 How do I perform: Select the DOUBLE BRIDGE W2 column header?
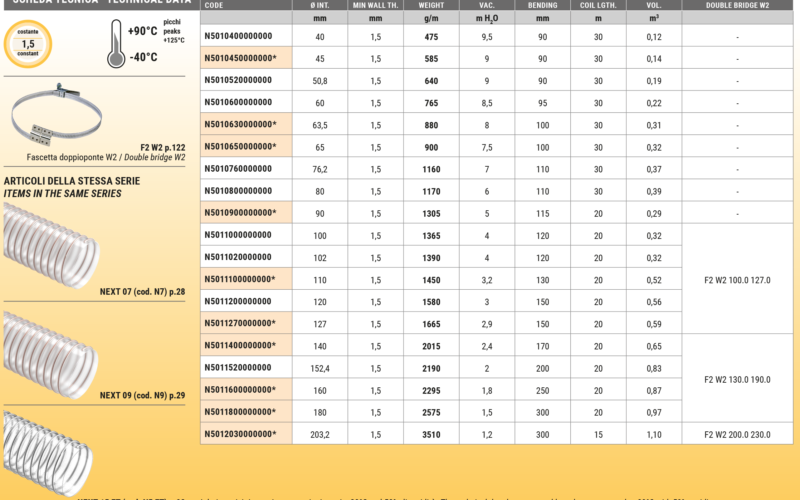[x=737, y=5]
